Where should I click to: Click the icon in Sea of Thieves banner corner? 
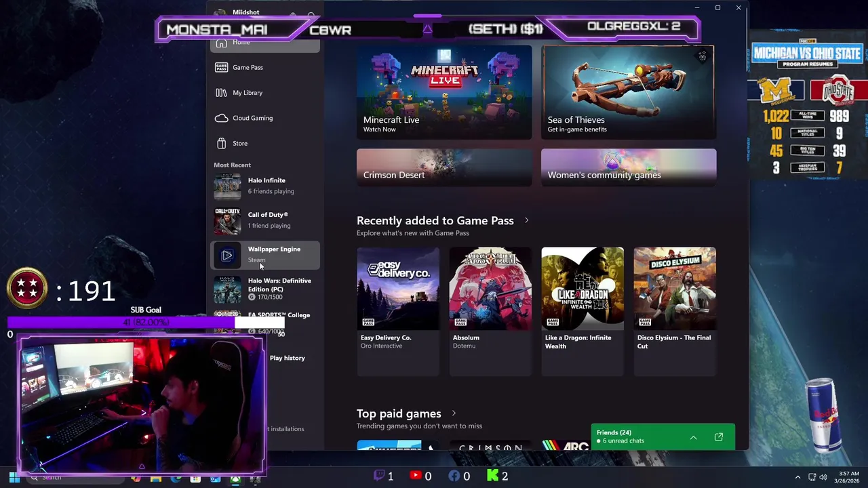[x=702, y=56]
